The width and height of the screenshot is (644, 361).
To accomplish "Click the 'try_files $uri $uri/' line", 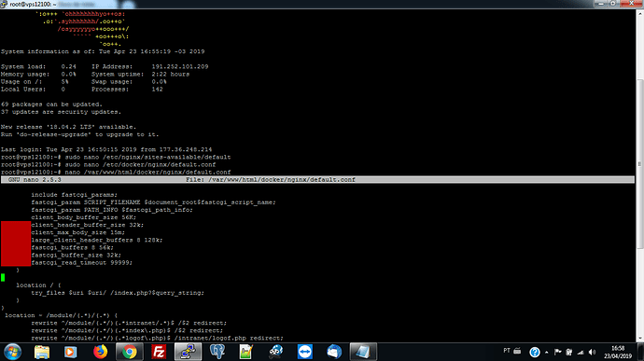I will tap(118, 293).
